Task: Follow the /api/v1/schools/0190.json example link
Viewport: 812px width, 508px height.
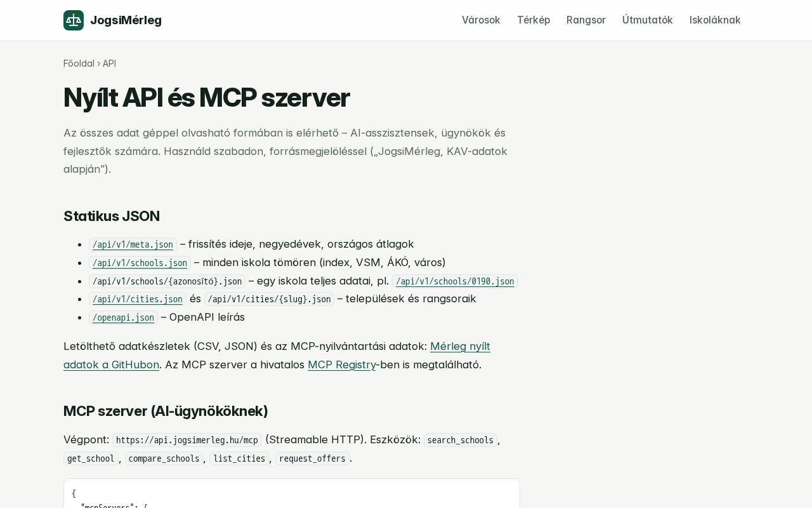Action: click(455, 281)
